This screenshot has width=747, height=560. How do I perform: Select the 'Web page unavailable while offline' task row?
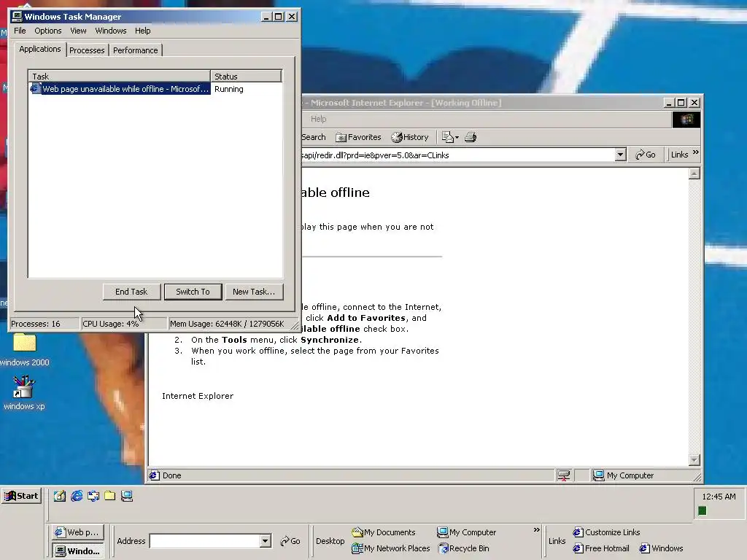tap(155, 89)
